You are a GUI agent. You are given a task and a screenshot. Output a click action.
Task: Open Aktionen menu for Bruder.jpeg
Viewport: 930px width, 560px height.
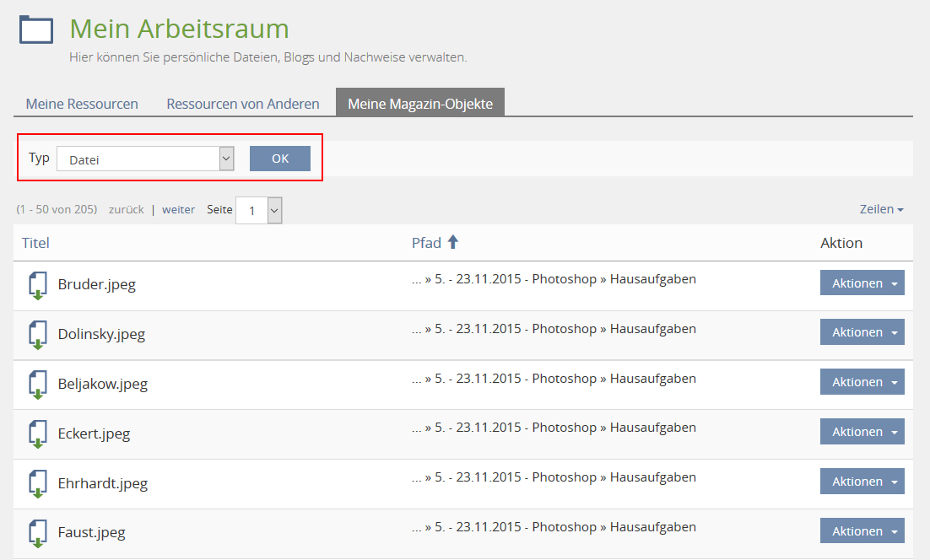click(x=862, y=283)
